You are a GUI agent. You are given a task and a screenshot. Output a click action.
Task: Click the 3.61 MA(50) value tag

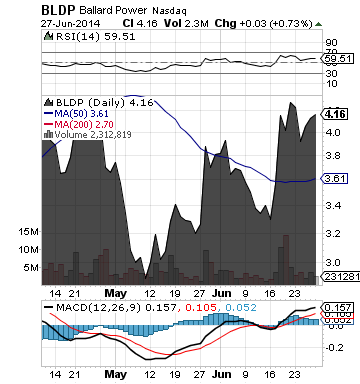click(334, 179)
